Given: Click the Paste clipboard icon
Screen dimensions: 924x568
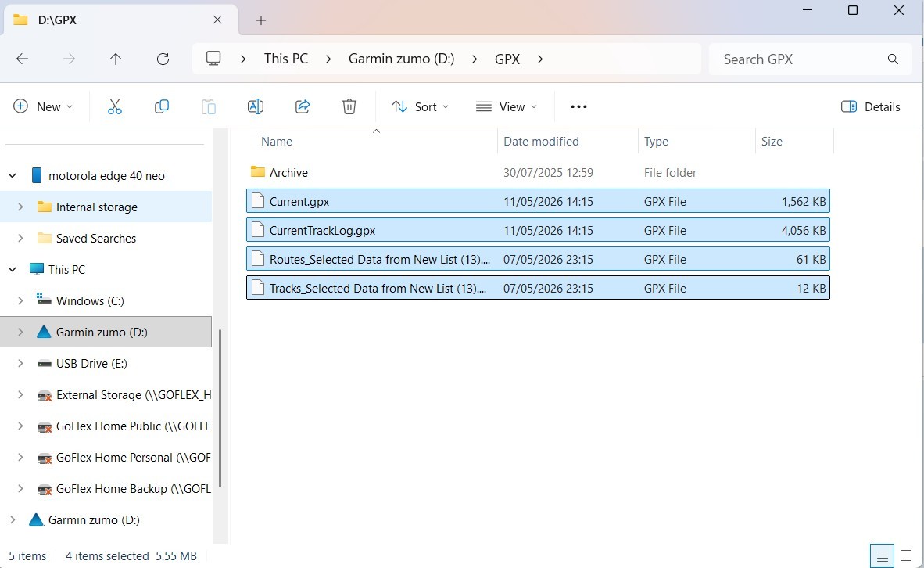Looking at the screenshot, I should 209,106.
